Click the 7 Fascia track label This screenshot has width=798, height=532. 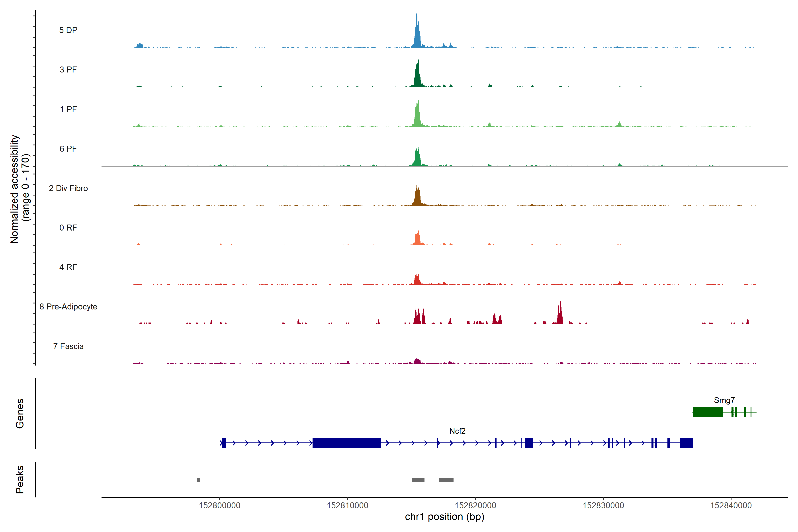(x=68, y=346)
